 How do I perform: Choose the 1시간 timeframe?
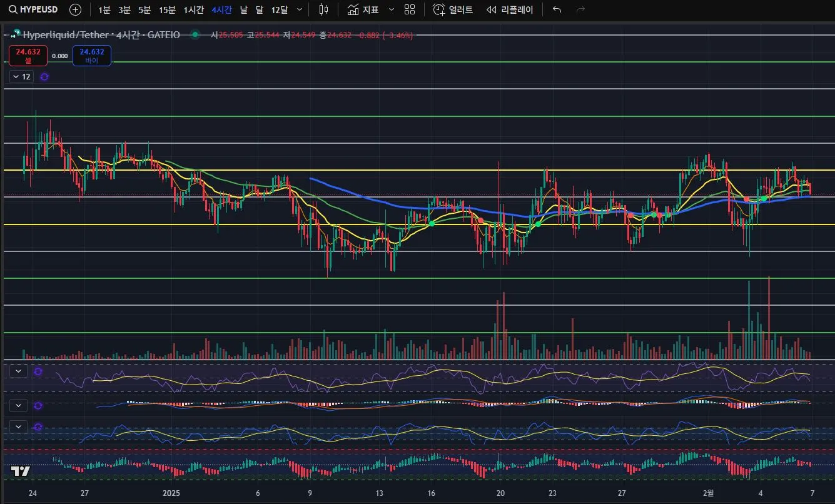tap(193, 9)
